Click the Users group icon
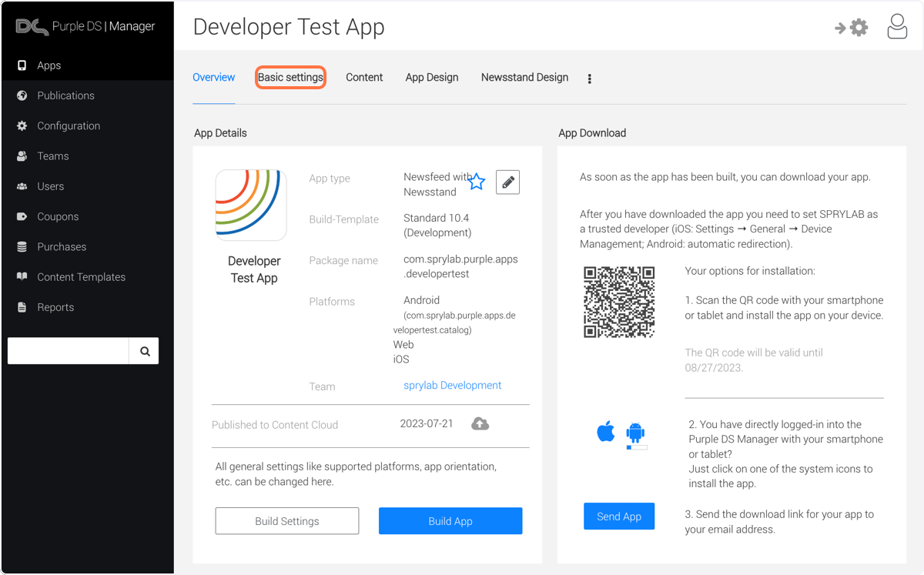The image size is (924, 575). pyautogui.click(x=22, y=186)
